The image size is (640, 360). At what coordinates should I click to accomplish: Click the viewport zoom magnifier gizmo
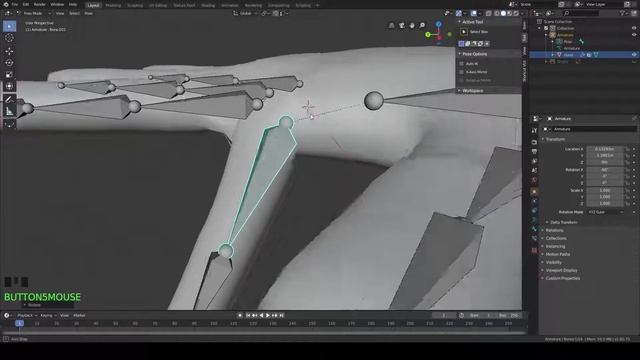422,25
